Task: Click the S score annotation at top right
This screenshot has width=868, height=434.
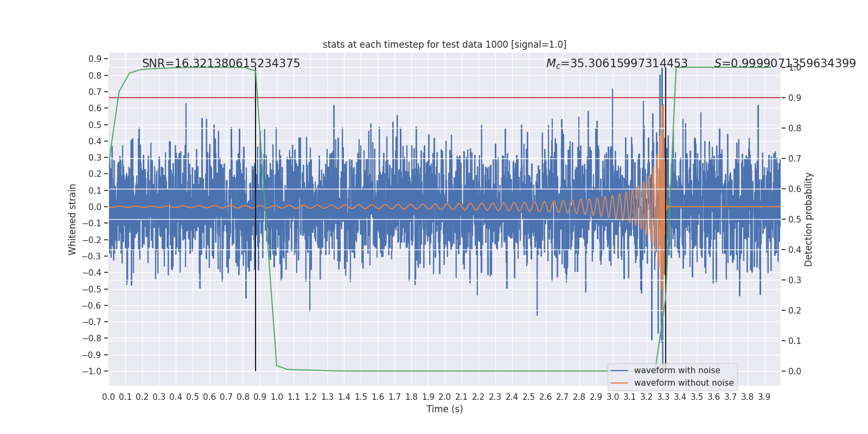Action: tap(784, 63)
